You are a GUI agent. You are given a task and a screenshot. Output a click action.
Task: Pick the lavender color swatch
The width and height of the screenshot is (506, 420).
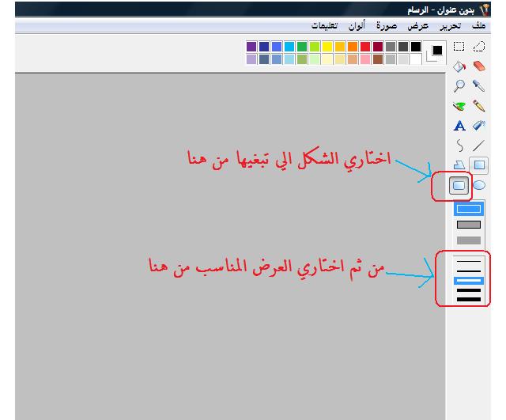point(251,59)
